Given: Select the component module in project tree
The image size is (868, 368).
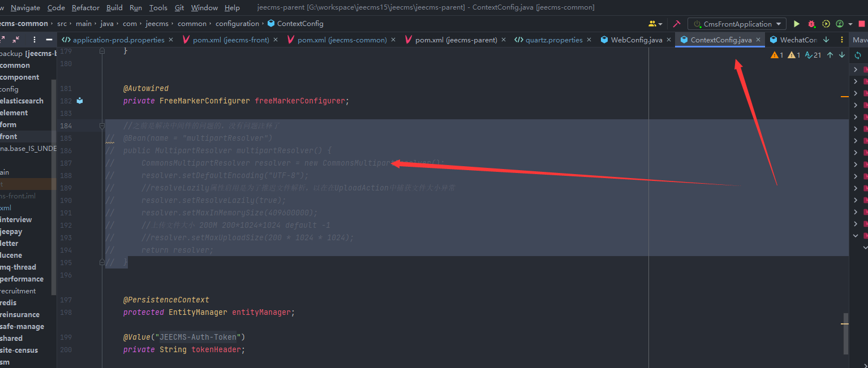Looking at the screenshot, I should click(20, 77).
